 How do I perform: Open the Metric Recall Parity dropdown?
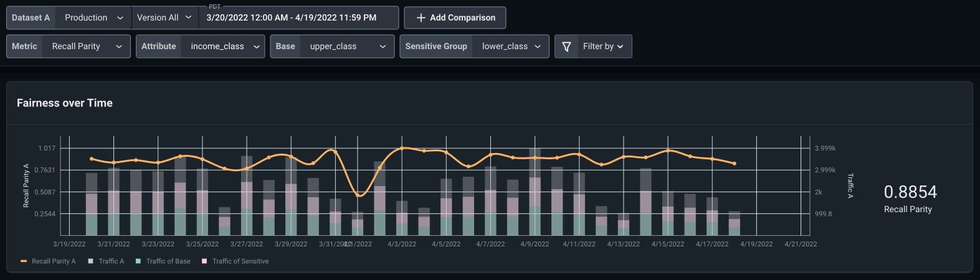click(86, 47)
